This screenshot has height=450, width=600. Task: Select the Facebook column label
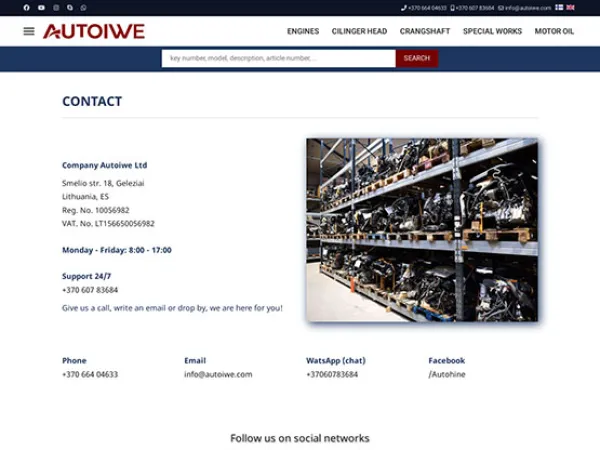pos(447,360)
